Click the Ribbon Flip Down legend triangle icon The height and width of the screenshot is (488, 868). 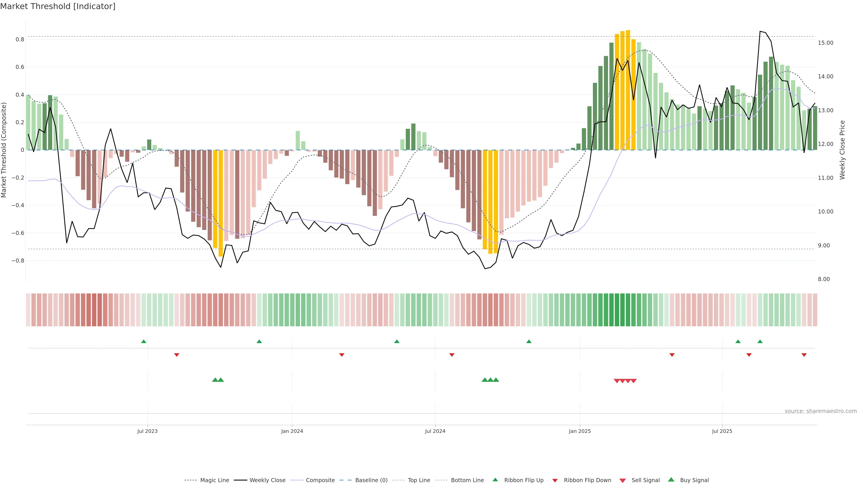tap(555, 481)
